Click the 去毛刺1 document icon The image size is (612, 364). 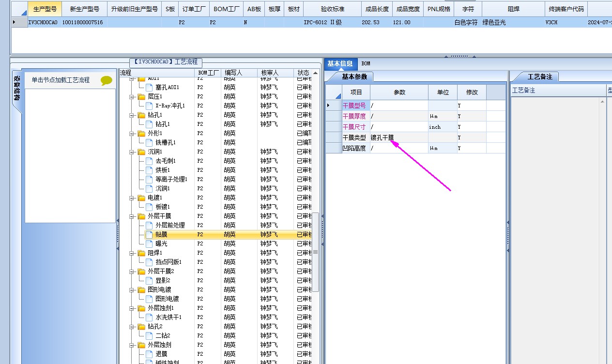tap(149, 161)
